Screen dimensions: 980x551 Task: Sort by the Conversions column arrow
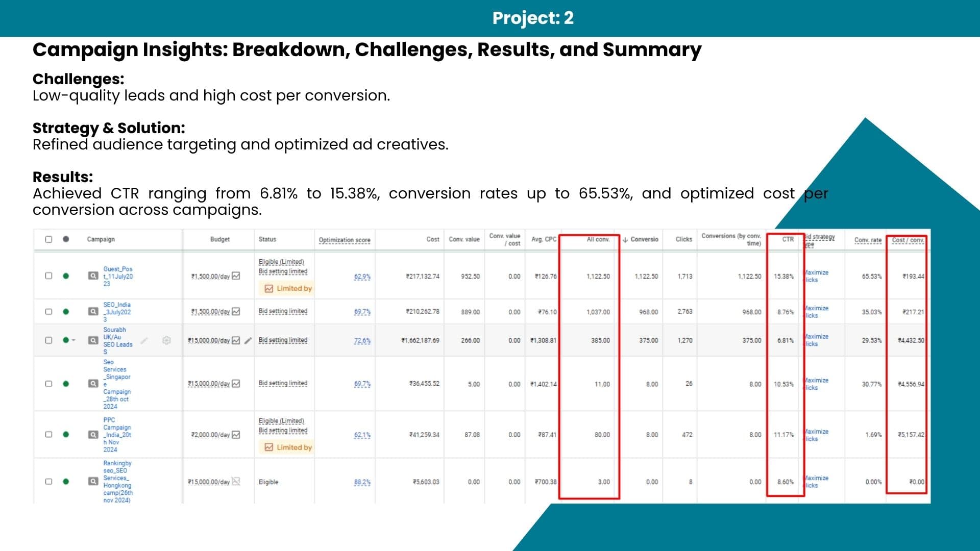625,240
